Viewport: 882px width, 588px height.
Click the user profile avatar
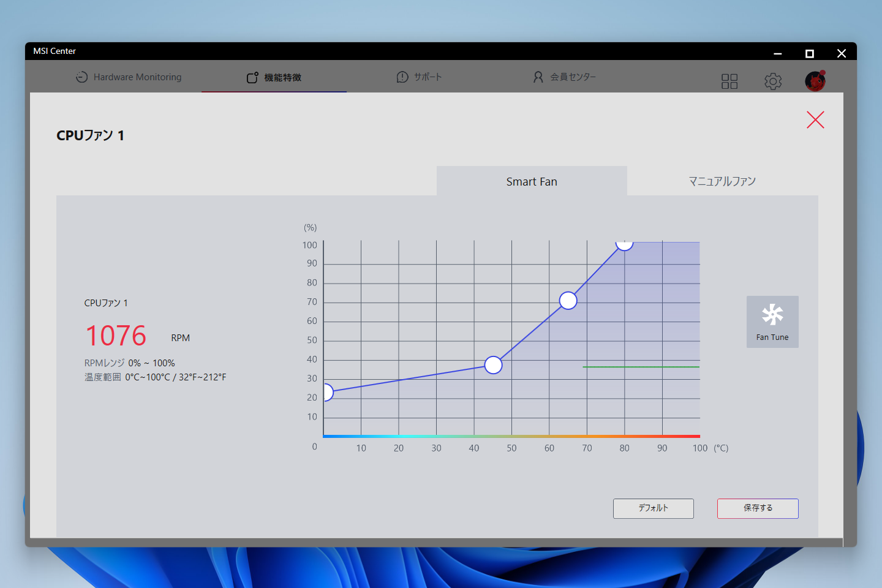pos(815,81)
